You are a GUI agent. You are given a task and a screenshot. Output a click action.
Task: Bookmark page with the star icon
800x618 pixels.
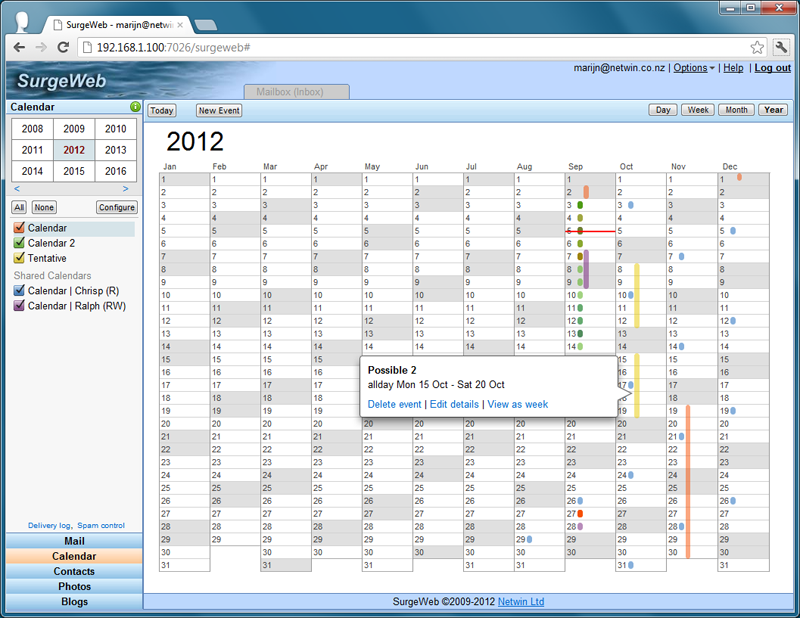pyautogui.click(x=757, y=47)
